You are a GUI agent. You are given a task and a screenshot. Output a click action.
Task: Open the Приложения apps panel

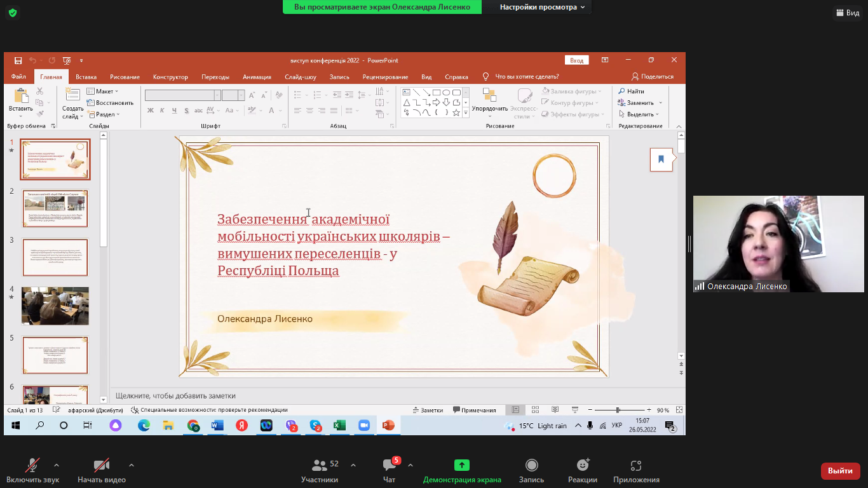(636, 465)
